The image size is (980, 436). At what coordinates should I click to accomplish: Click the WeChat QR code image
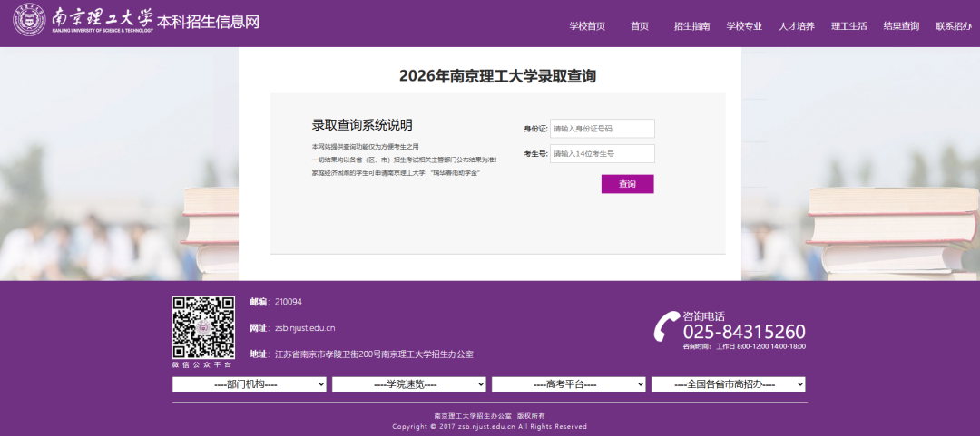(204, 327)
